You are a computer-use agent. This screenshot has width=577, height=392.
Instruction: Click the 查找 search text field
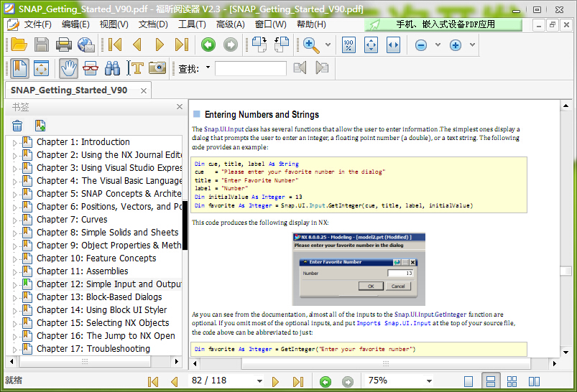click(250, 69)
